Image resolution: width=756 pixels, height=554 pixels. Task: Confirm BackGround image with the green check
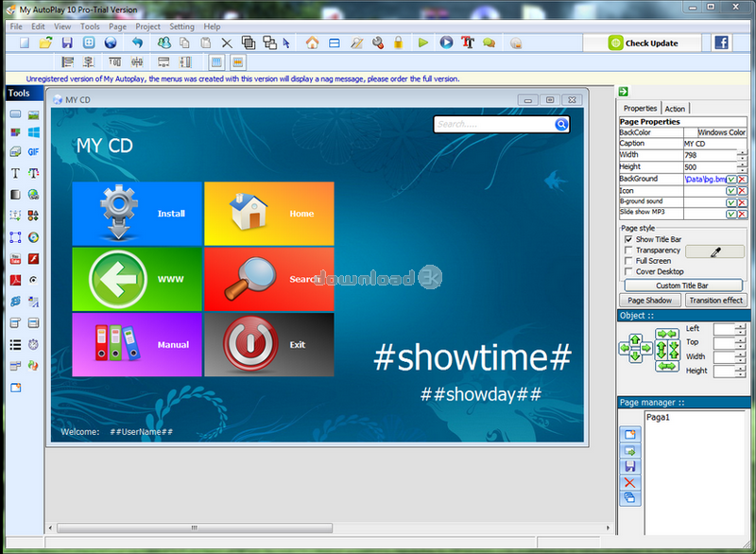[730, 180]
